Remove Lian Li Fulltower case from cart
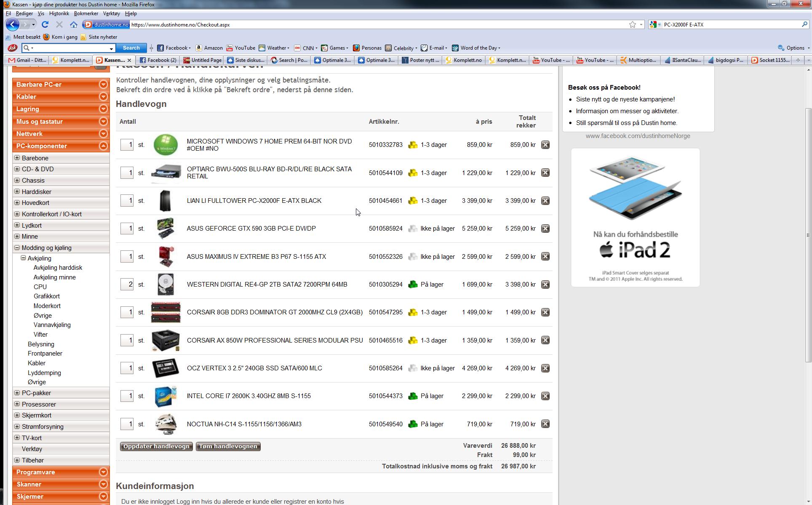 click(x=545, y=201)
